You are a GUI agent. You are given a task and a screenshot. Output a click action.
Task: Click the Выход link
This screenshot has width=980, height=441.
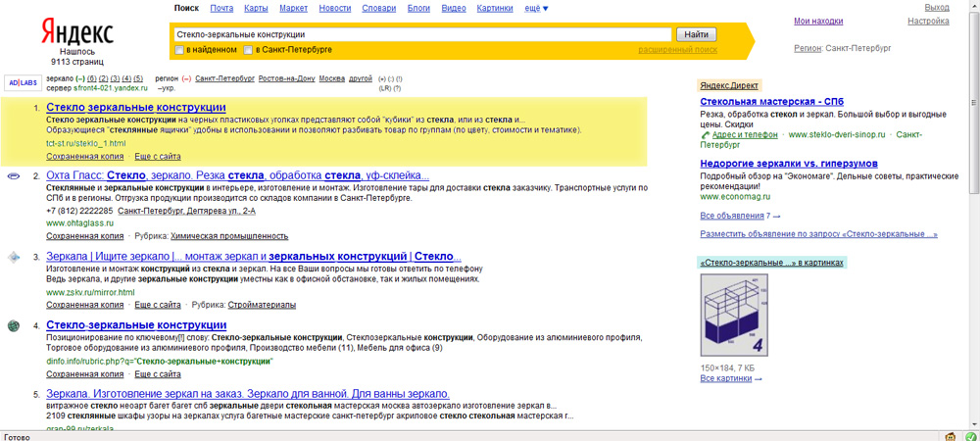(937, 8)
